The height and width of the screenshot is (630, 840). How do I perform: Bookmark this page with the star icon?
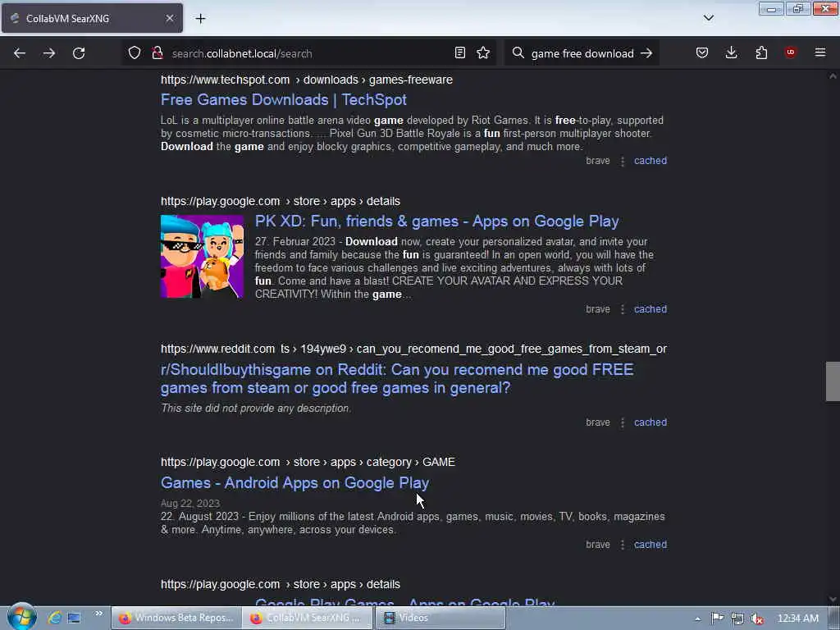tap(483, 52)
